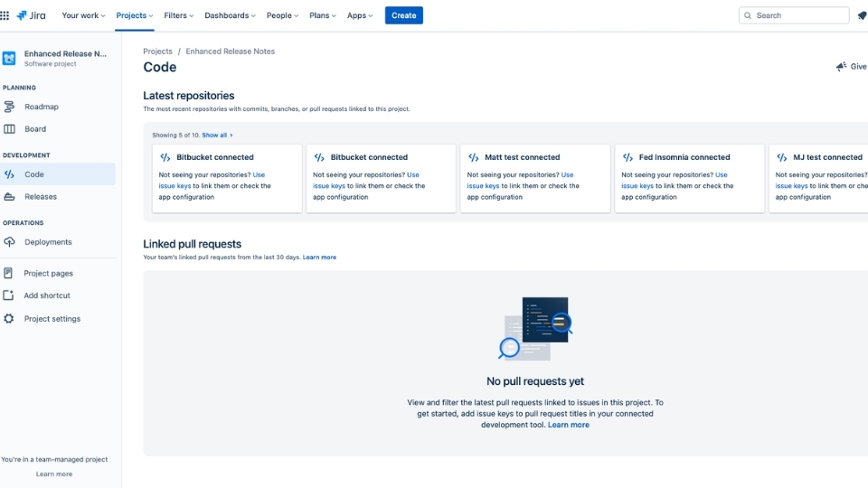Click the Show all repositories link
868x488 pixels.
tap(217, 135)
